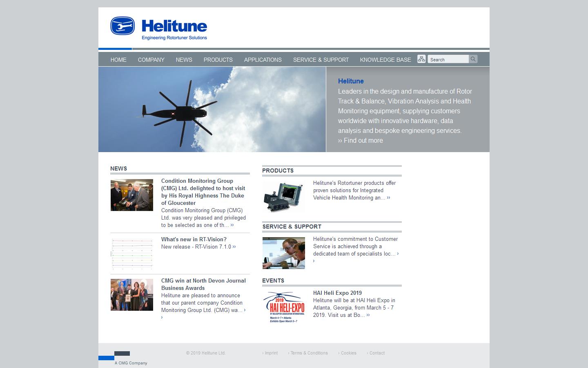Open the sitemap via the sitemap icon
The image size is (588, 368).
pyautogui.click(x=421, y=58)
